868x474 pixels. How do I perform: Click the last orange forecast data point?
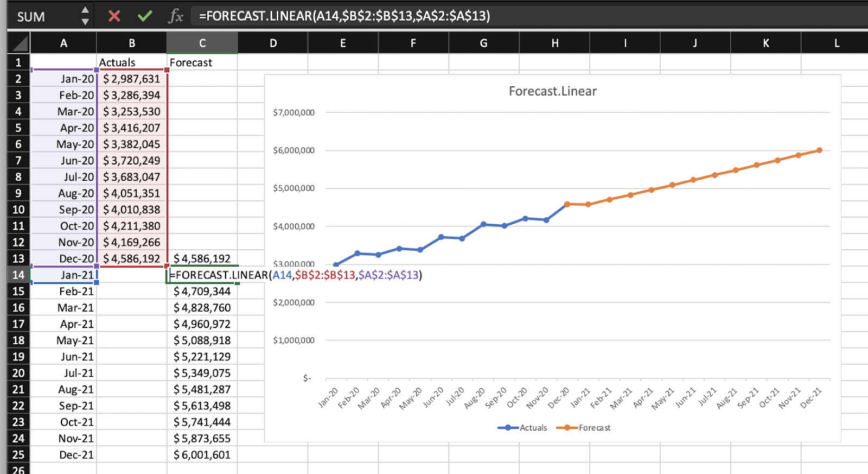tap(819, 150)
